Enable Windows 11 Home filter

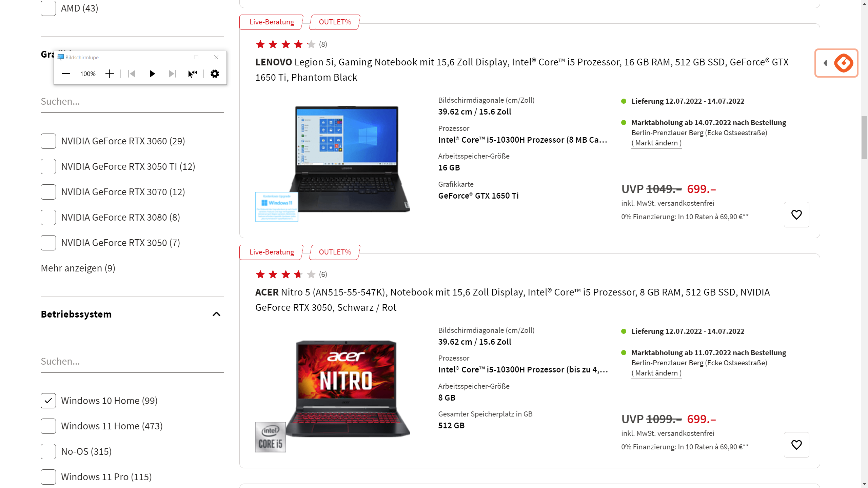(x=48, y=426)
